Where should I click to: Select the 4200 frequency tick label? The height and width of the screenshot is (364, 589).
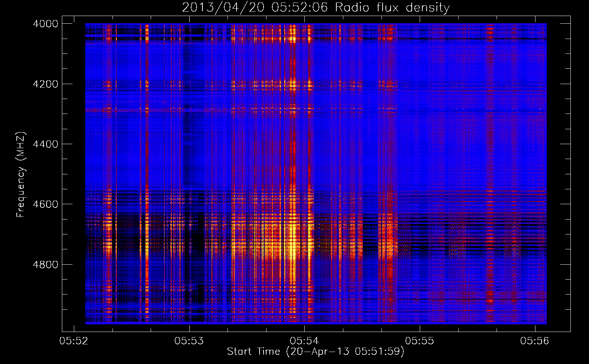click(x=46, y=84)
